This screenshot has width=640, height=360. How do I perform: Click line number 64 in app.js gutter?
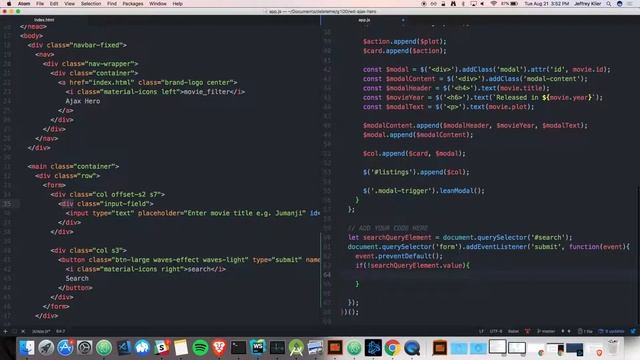pyautogui.click(x=327, y=275)
